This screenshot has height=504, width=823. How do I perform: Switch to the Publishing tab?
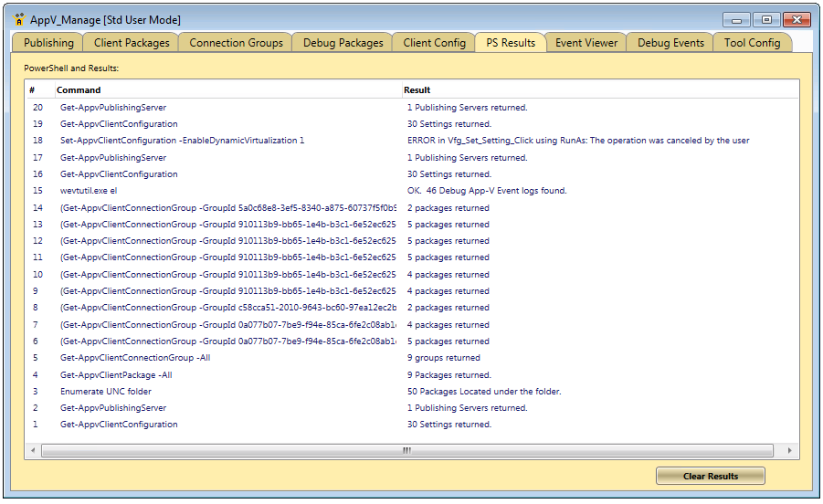48,43
